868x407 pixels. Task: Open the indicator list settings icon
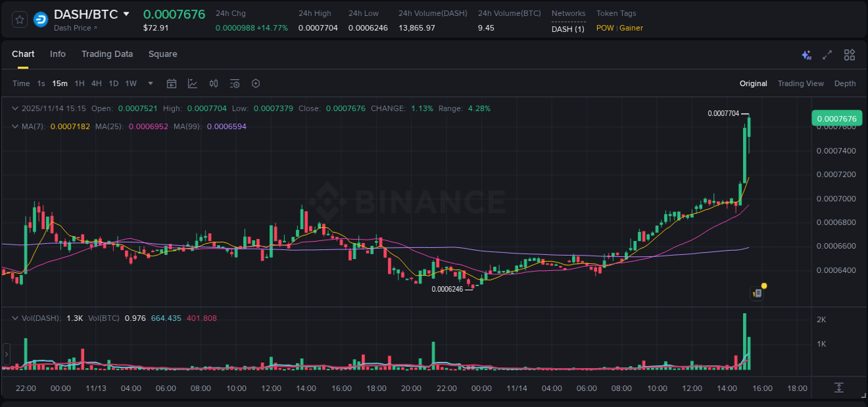coord(234,83)
